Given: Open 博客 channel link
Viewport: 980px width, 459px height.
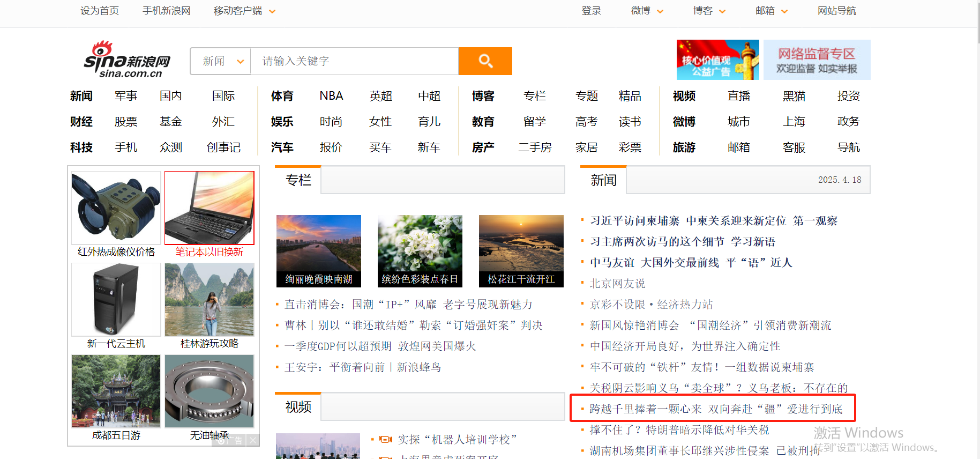Looking at the screenshot, I should 483,96.
